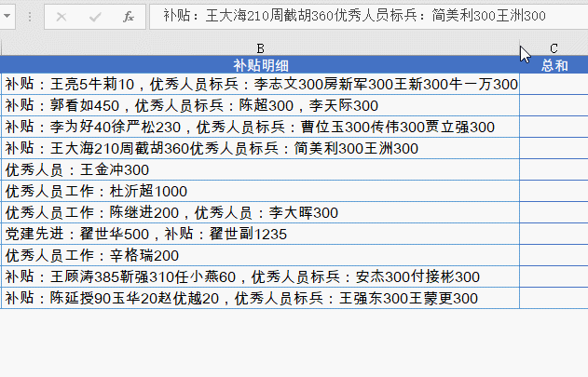Select column C header
This screenshot has height=377, width=588.
(x=554, y=48)
